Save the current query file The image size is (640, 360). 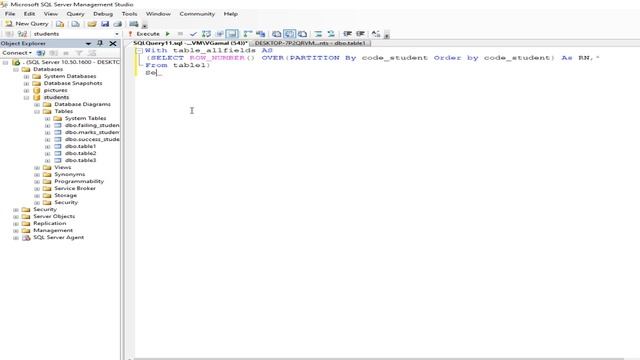click(105, 24)
